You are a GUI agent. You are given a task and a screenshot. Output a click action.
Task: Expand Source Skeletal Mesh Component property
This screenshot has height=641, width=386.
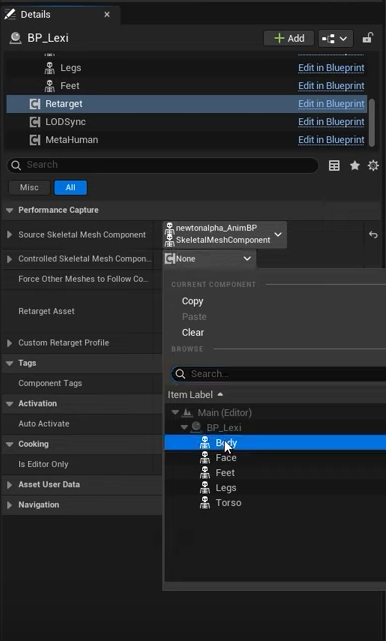(9, 235)
